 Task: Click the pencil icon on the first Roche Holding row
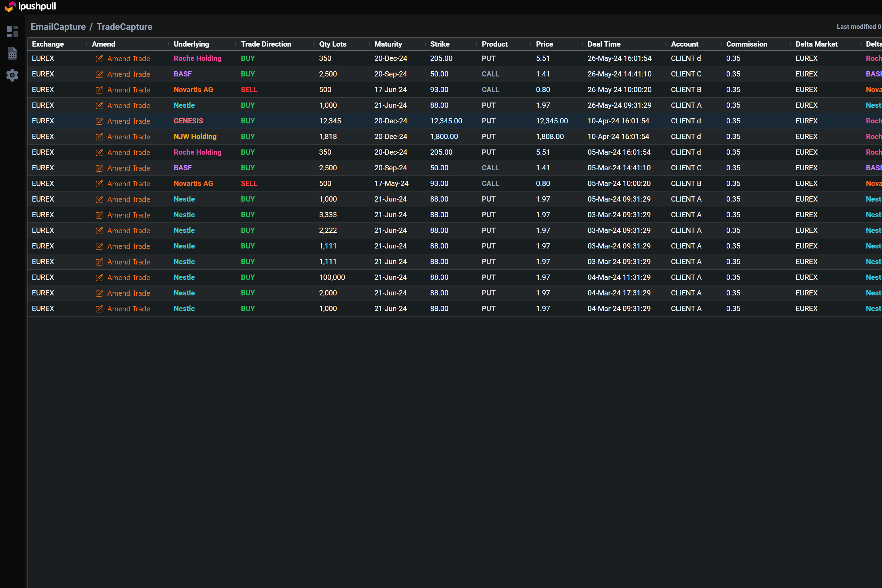pos(99,58)
